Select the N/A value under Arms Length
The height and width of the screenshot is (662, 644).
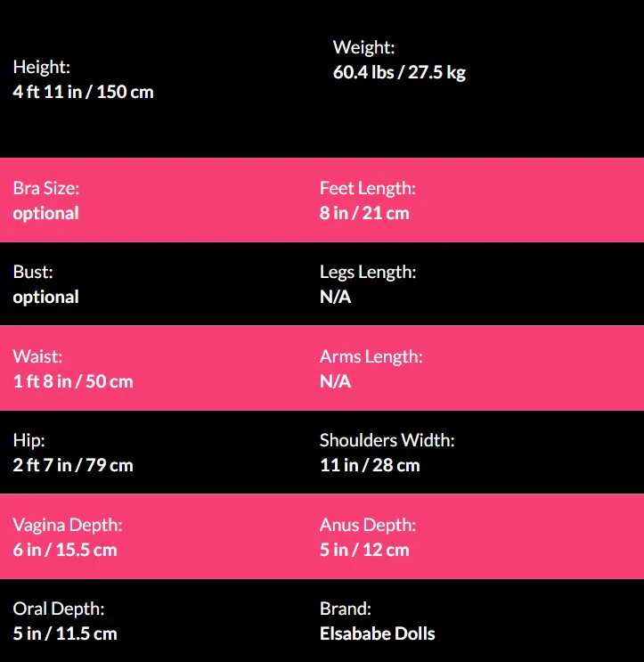(x=335, y=381)
